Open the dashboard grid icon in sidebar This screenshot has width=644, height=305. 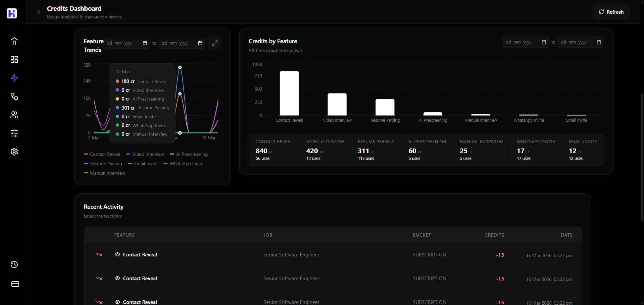pyautogui.click(x=14, y=60)
